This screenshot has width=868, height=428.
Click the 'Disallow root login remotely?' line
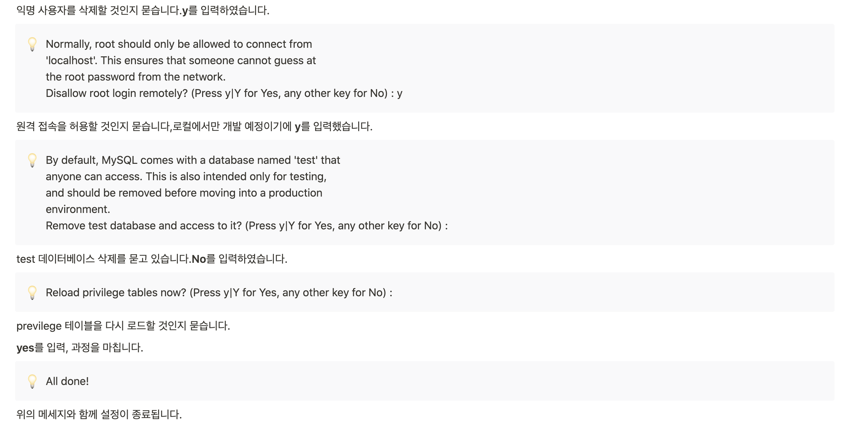(224, 93)
